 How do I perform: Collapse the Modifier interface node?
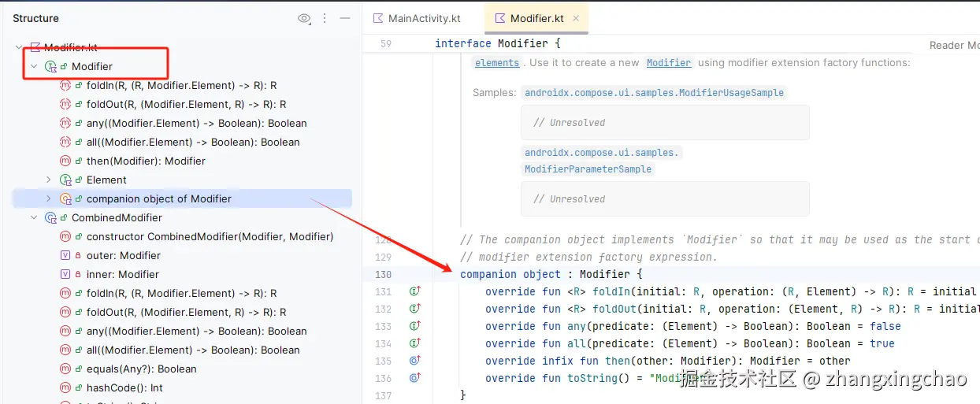click(x=34, y=66)
